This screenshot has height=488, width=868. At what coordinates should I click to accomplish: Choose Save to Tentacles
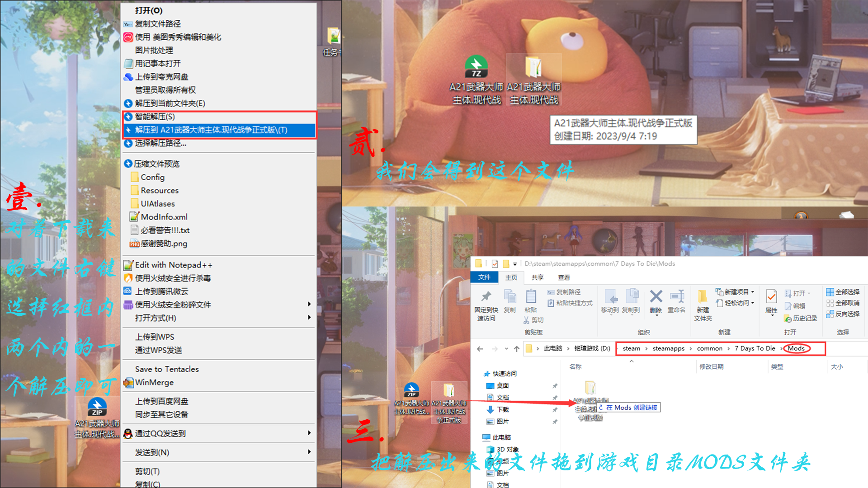pyautogui.click(x=219, y=369)
